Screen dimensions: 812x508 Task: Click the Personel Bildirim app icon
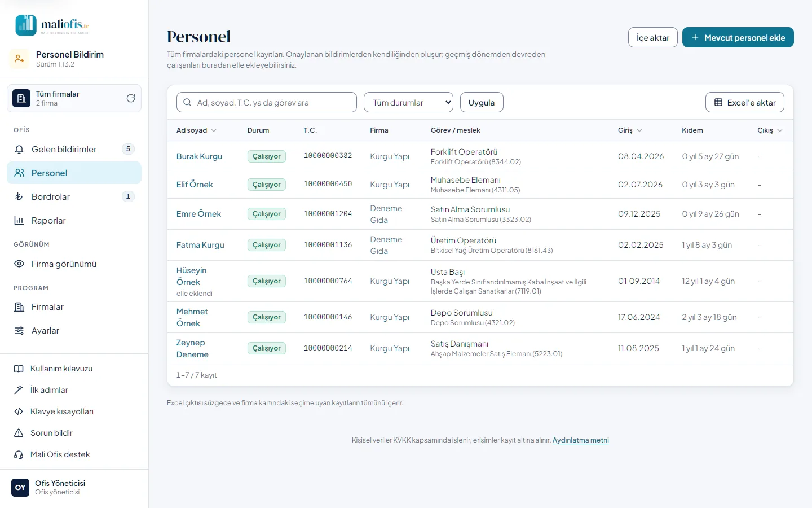click(x=19, y=59)
